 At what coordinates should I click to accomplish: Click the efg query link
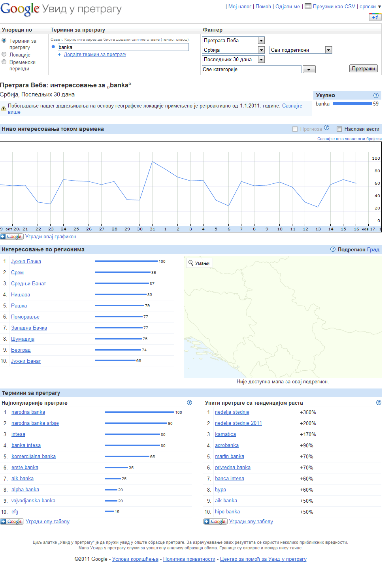[15, 511]
